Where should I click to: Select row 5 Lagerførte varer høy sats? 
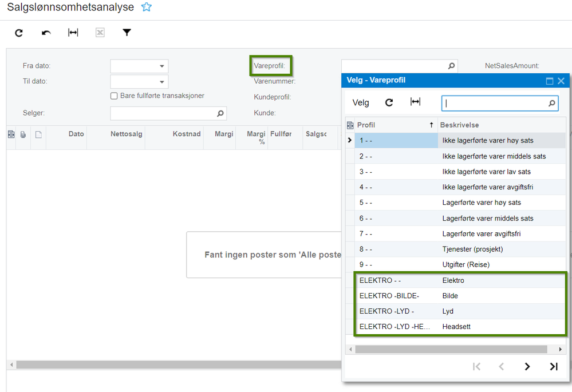click(x=460, y=203)
